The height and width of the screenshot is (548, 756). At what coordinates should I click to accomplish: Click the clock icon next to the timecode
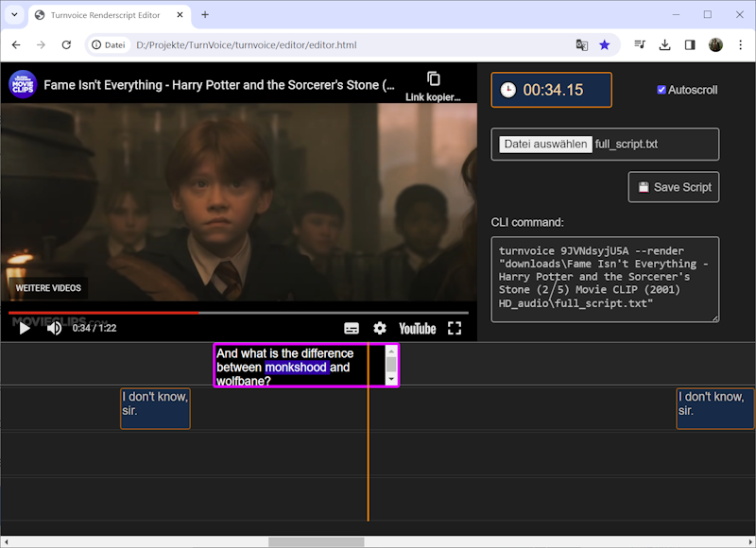tap(507, 90)
